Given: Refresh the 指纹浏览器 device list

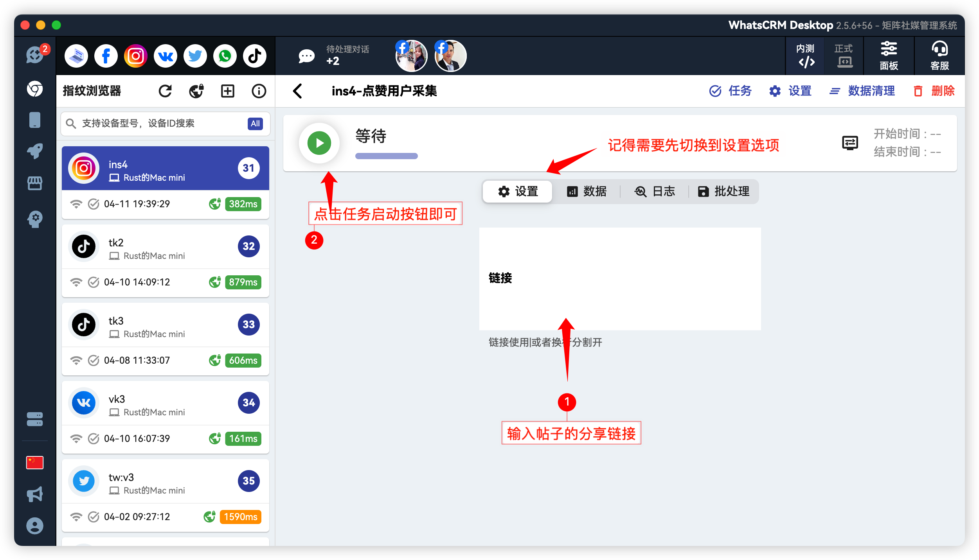Looking at the screenshot, I should (165, 91).
